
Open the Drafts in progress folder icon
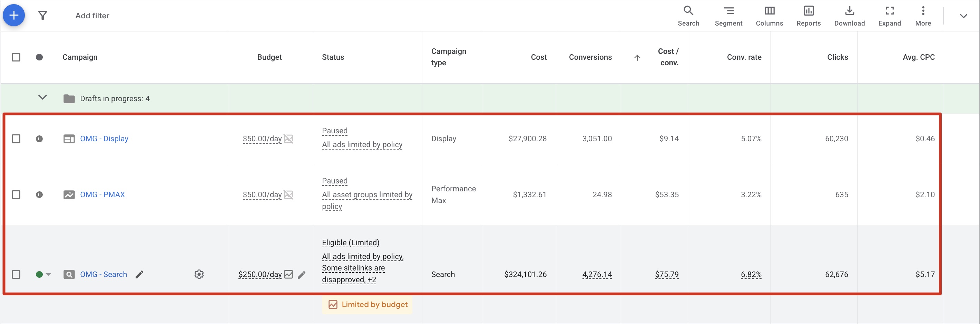coord(69,98)
